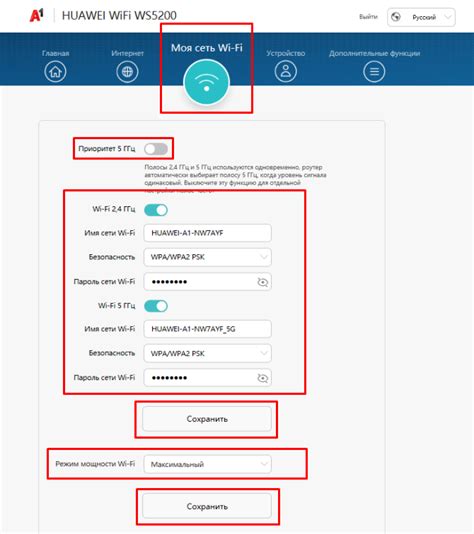474x534 pixels.
Task: Go to Устройство tab label
Action: [286, 53]
